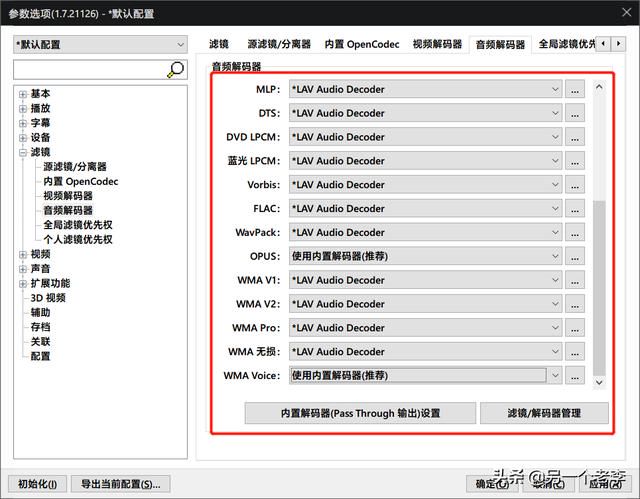640x499 pixels.
Task: Open the WMA Voice decoder dropdown
Action: [x=425, y=376]
